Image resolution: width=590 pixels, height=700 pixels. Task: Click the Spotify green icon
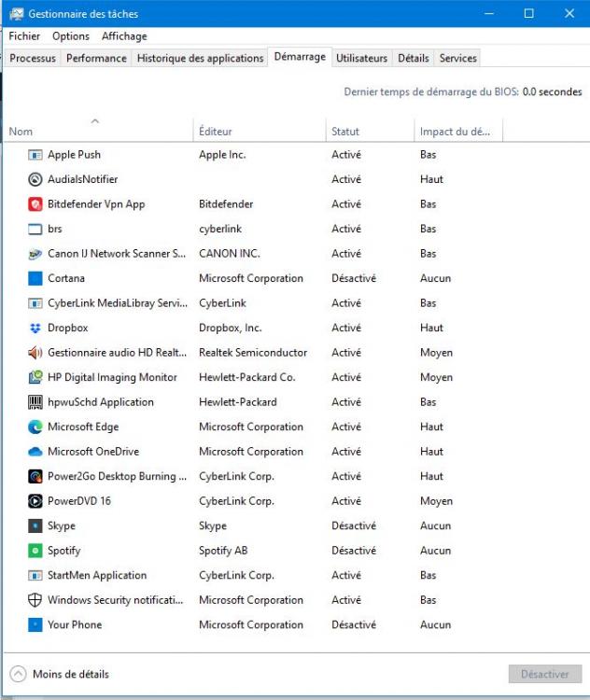click(35, 551)
